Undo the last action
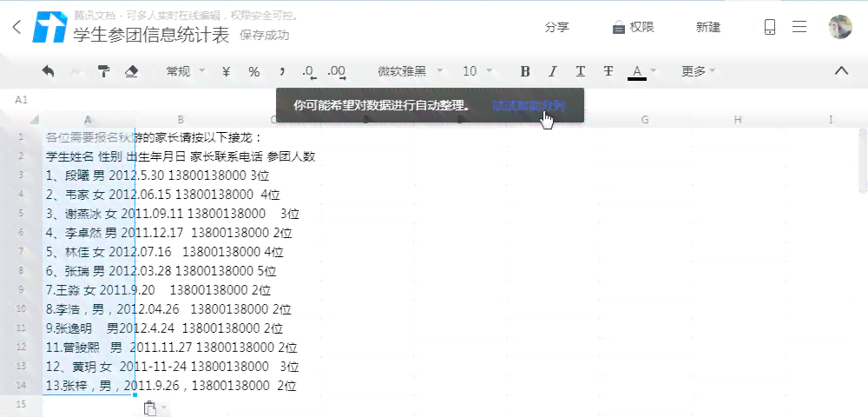868x417 pixels. [48, 71]
